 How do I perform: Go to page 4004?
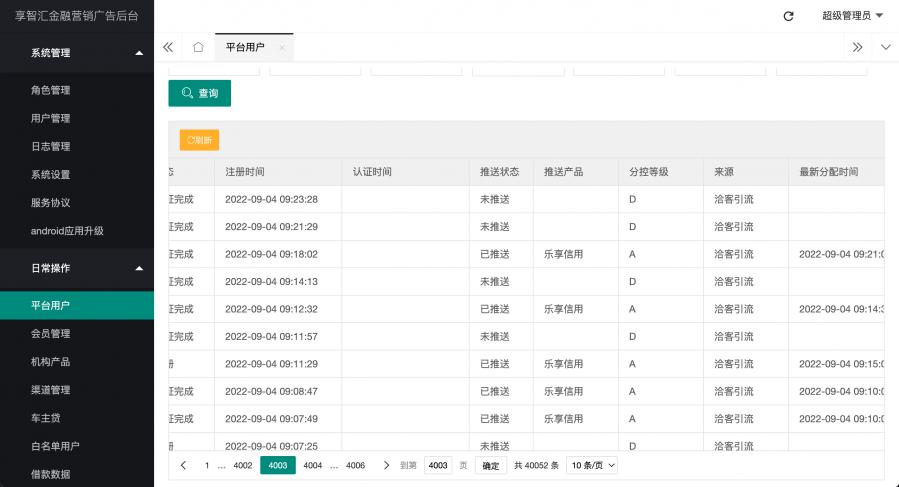(x=312, y=465)
